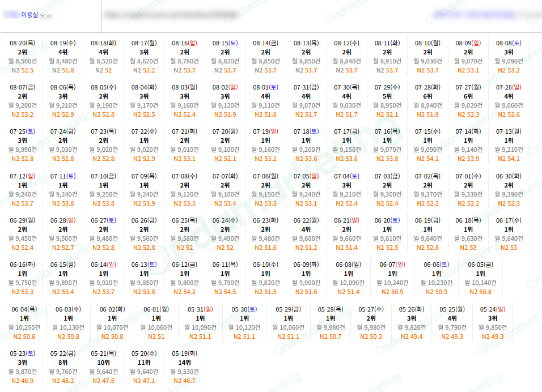Image resolution: width=542 pixels, height=392 pixels.
Task: Click the N2 53.8 score under 07-16(목)
Action: [387, 159]
